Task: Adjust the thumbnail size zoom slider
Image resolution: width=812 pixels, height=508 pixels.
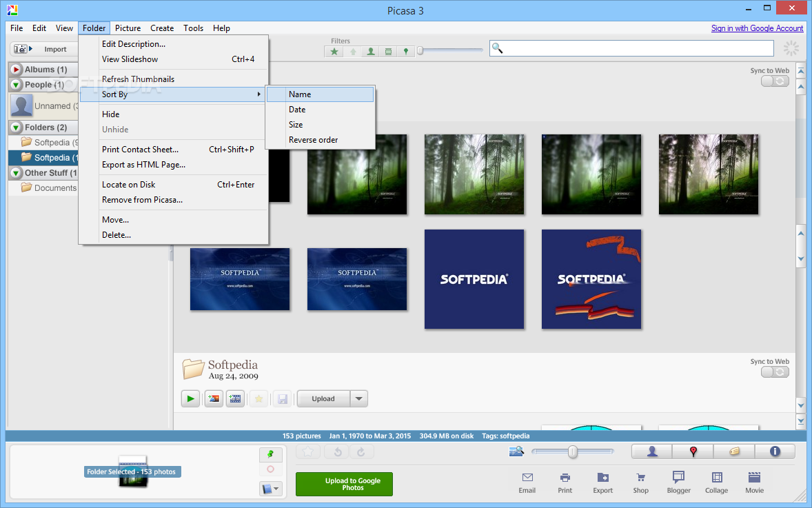Action: click(x=572, y=452)
